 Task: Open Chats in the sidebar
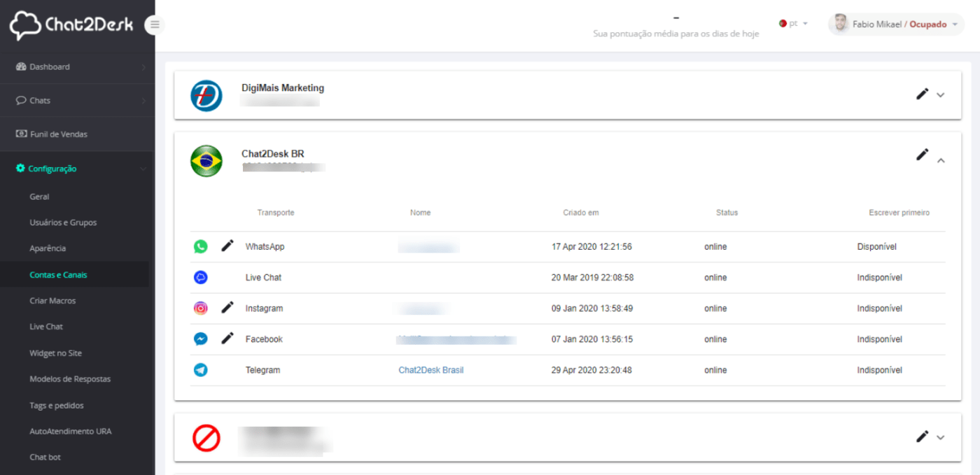pos(77,101)
